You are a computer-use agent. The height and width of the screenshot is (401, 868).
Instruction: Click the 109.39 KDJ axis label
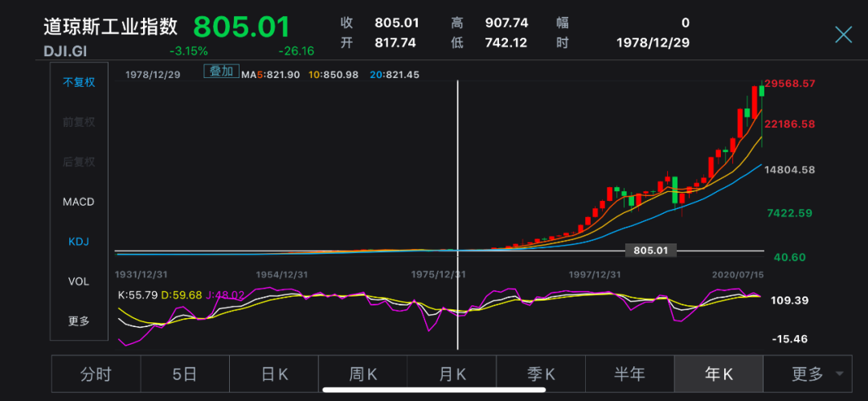coord(789,301)
